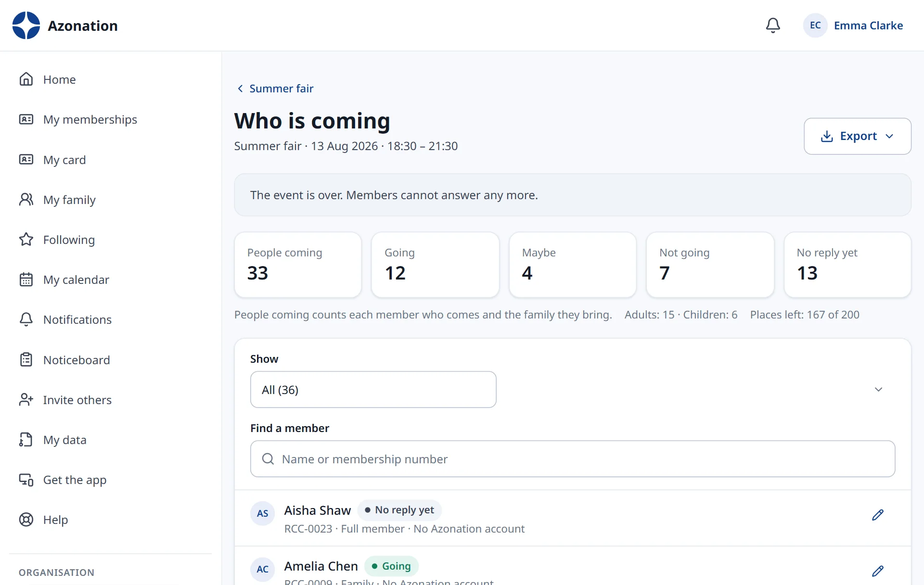Click the Find a member search field
This screenshot has height=585, width=924.
pyautogui.click(x=573, y=459)
